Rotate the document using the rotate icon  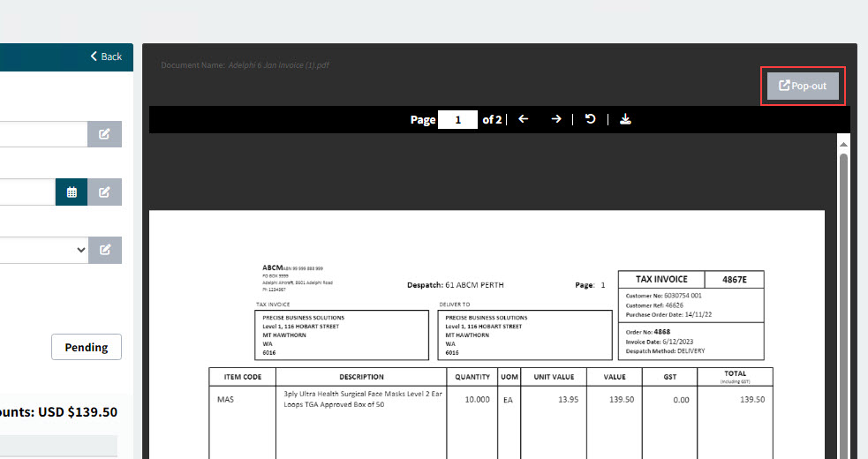[592, 119]
